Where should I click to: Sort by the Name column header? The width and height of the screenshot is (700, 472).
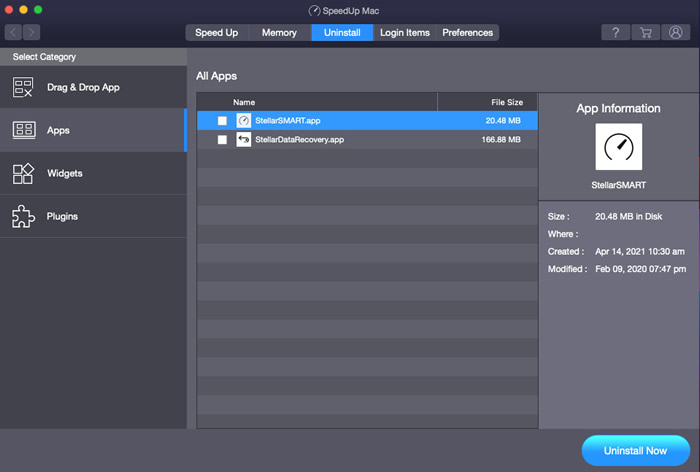click(x=244, y=102)
